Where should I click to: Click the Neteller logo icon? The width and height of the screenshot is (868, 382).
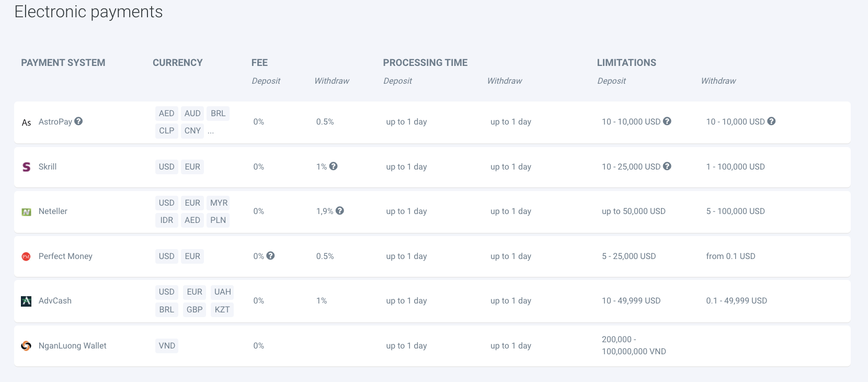pos(26,212)
